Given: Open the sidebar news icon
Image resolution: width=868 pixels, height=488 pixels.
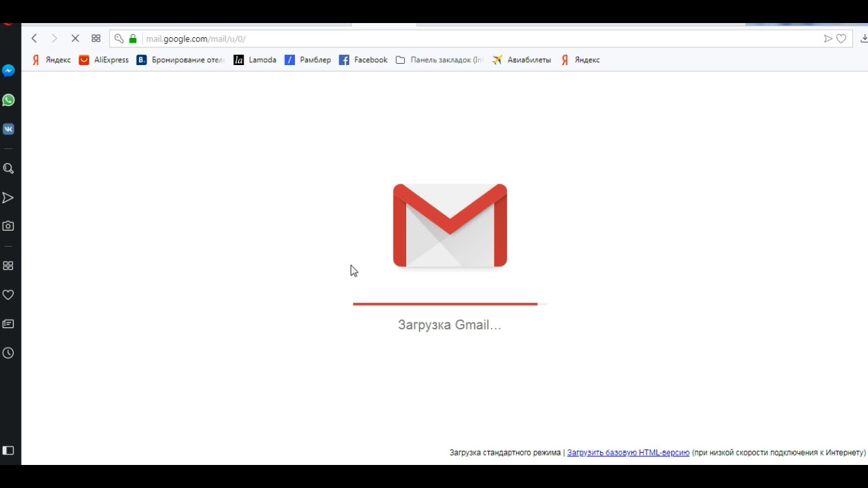Looking at the screenshot, I should click(8, 324).
